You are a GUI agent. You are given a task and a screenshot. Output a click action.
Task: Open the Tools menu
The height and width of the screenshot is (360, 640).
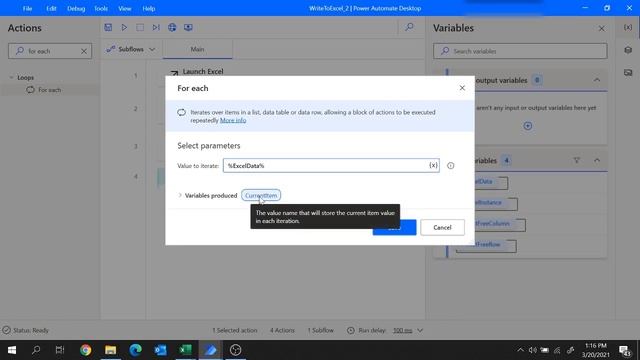pyautogui.click(x=101, y=8)
